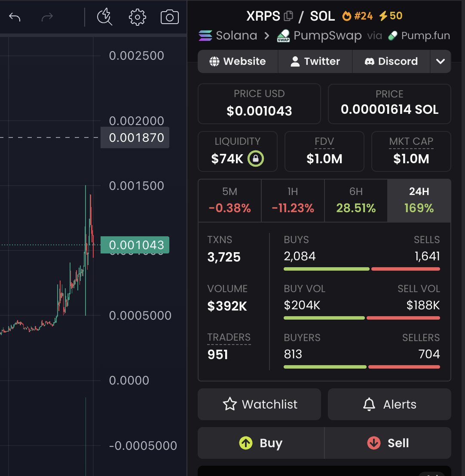Click the Pump.fun pill icon
The height and width of the screenshot is (476, 465).
pyautogui.click(x=393, y=36)
